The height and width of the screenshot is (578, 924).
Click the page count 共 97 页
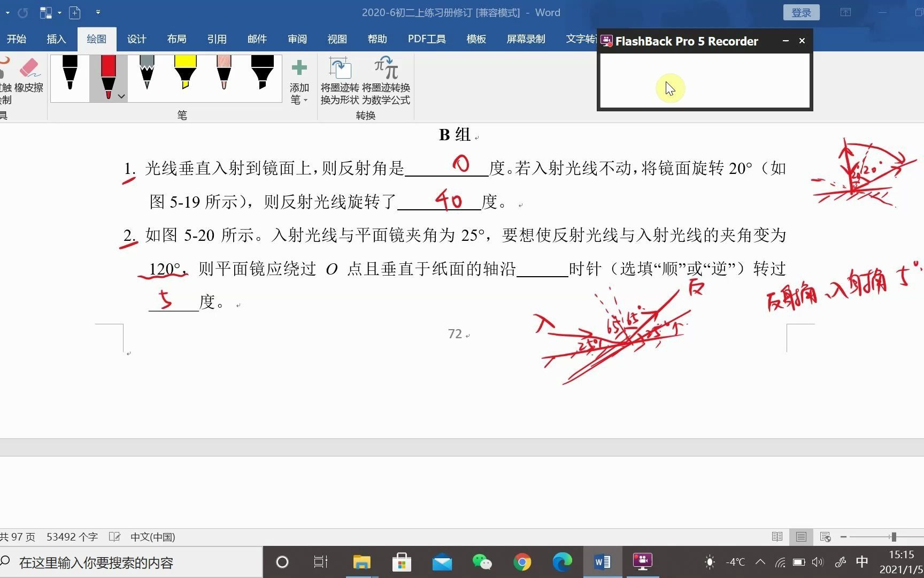[x=18, y=537]
